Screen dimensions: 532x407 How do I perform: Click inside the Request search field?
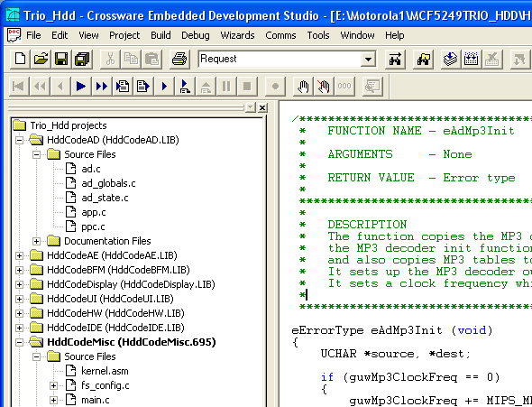click(x=280, y=59)
